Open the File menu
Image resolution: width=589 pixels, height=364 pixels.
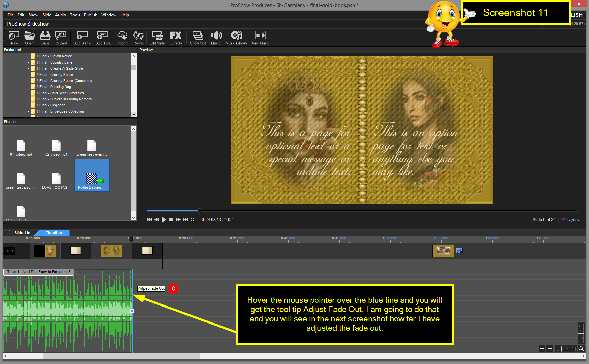click(11, 15)
